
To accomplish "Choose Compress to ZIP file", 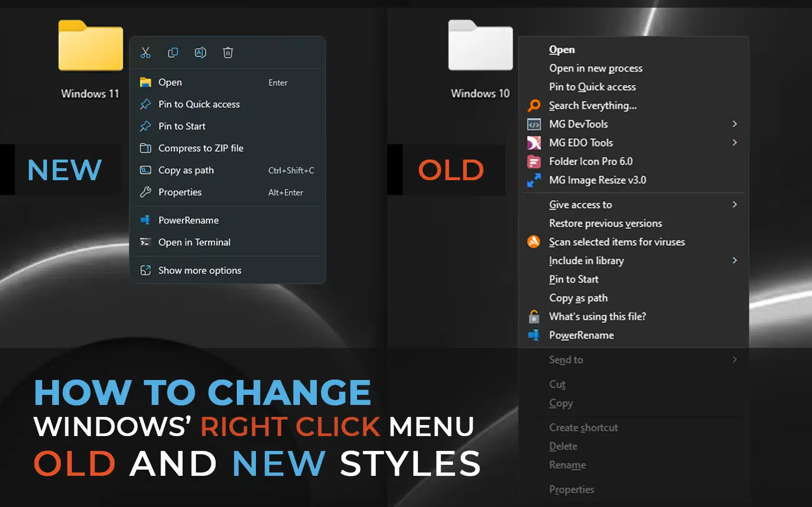I will tap(228, 148).
